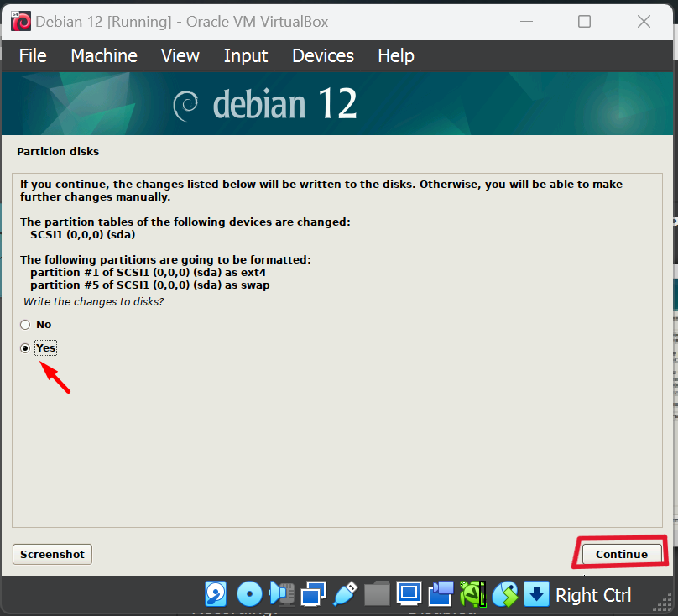This screenshot has height=616, width=678.
Task: Minimize the VirtualBox window
Action: pyautogui.click(x=526, y=21)
